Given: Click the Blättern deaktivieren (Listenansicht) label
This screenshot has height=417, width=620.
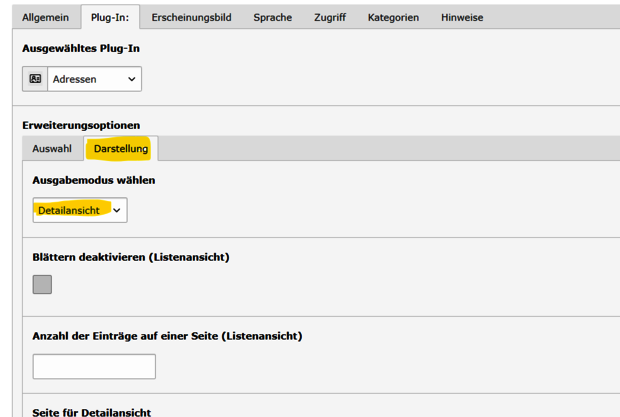Looking at the screenshot, I should click(131, 257).
